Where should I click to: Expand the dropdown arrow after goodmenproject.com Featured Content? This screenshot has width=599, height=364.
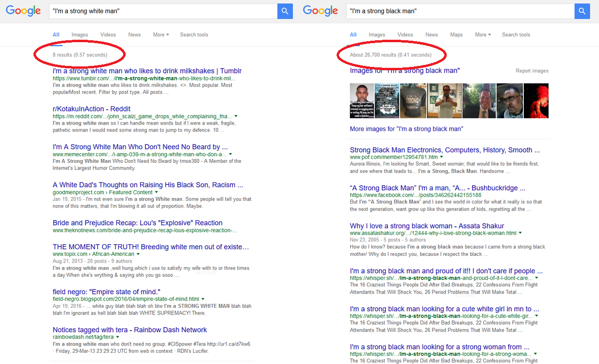point(157,192)
